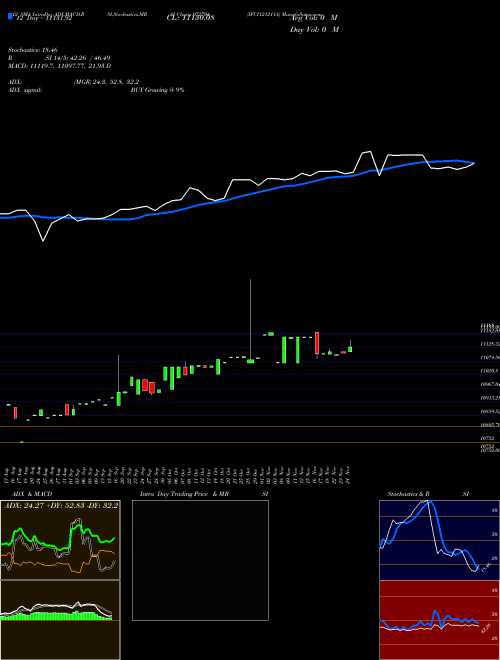Click the 'BUY Growing @ 9%' signal
The image size is (500, 660).
tap(157, 90)
